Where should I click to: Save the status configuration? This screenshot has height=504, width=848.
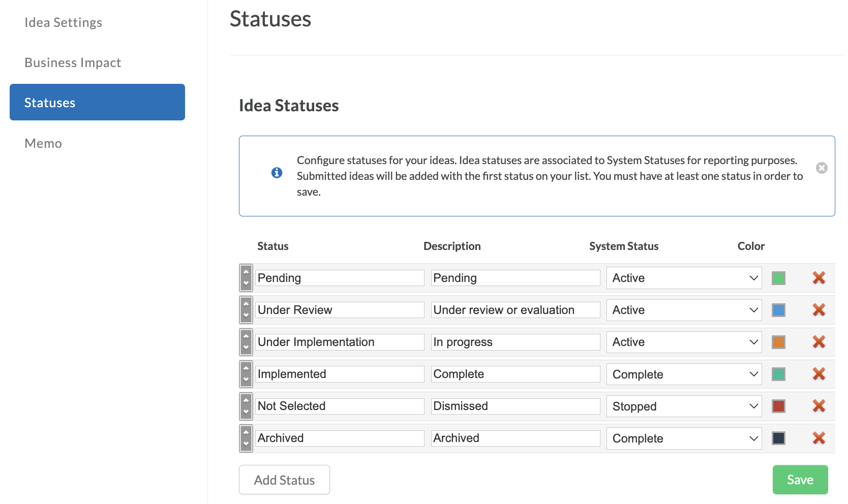click(800, 480)
